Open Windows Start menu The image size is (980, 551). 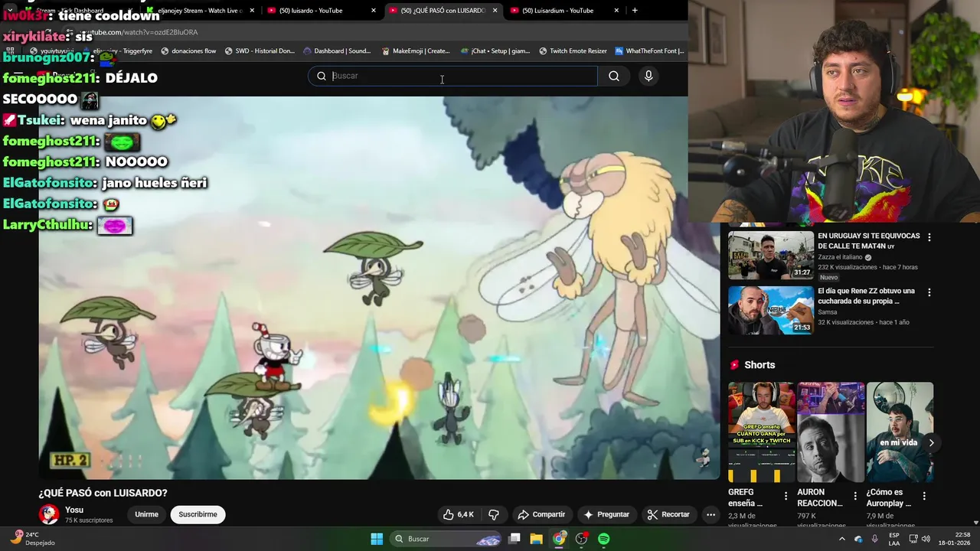tap(377, 539)
